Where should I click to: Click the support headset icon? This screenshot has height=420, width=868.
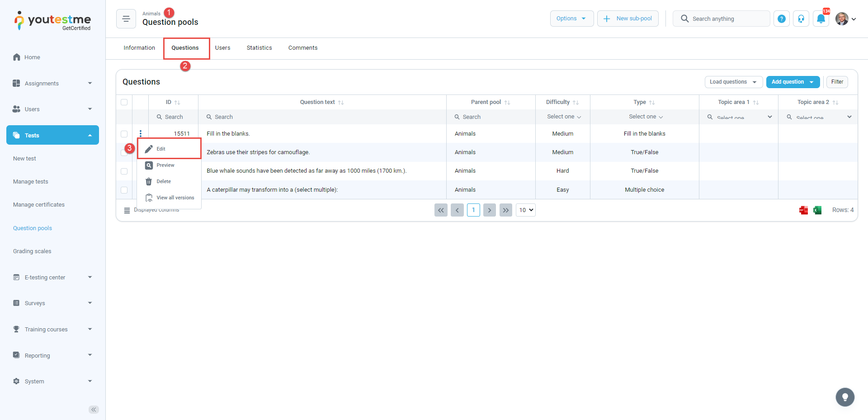coord(801,19)
